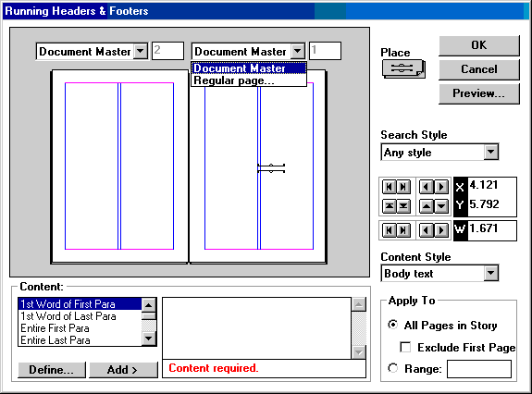The height and width of the screenshot is (394, 532).
Task: Snap Y position to top edge button
Action: [x=389, y=206]
